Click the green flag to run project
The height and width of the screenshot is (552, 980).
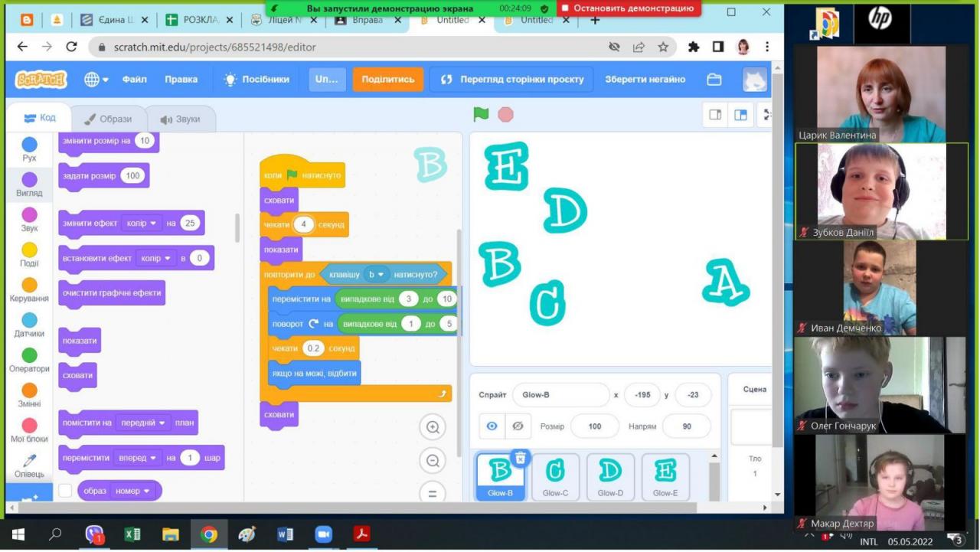(481, 115)
